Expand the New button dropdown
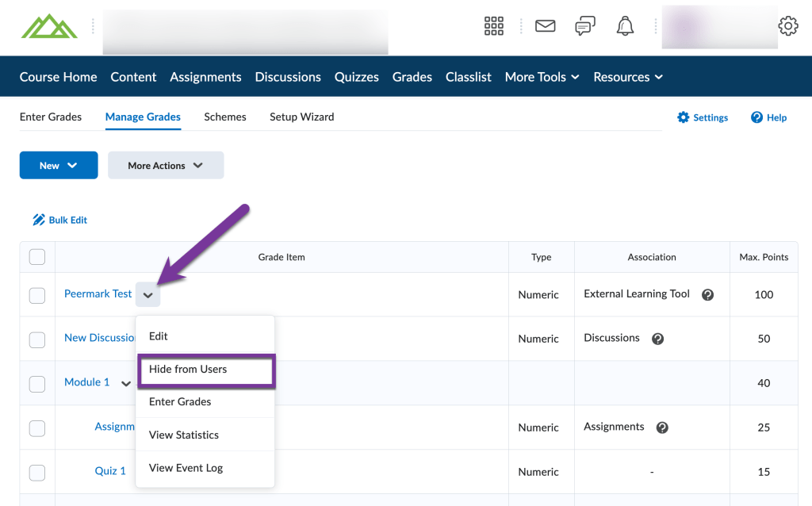Image resolution: width=812 pixels, height=506 pixels. pos(59,166)
